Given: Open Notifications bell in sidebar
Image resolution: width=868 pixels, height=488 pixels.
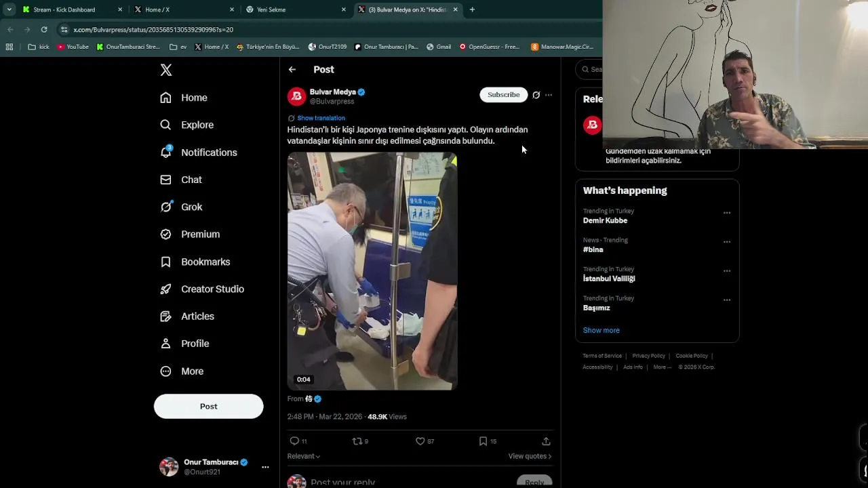Looking at the screenshot, I should coord(165,152).
